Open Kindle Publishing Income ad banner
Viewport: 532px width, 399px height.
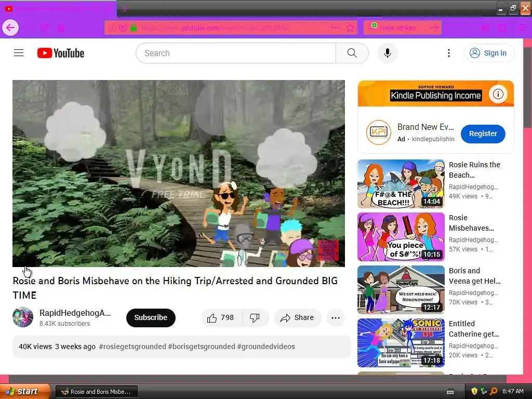pos(436,94)
